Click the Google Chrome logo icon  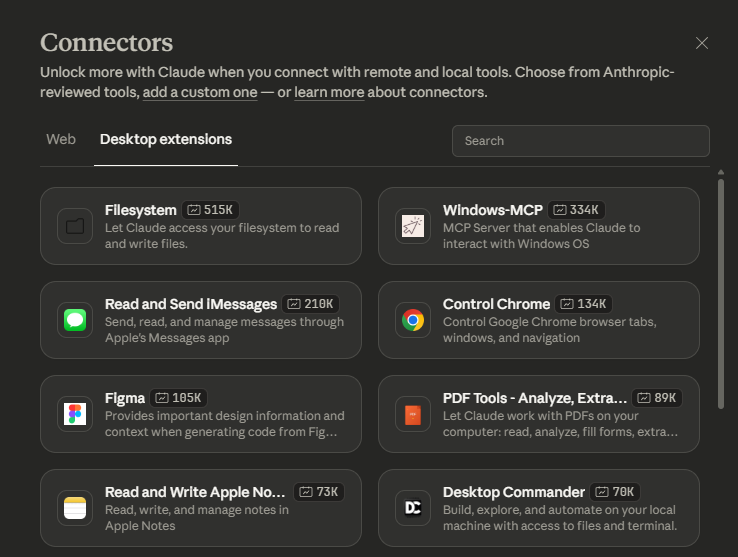pos(413,320)
